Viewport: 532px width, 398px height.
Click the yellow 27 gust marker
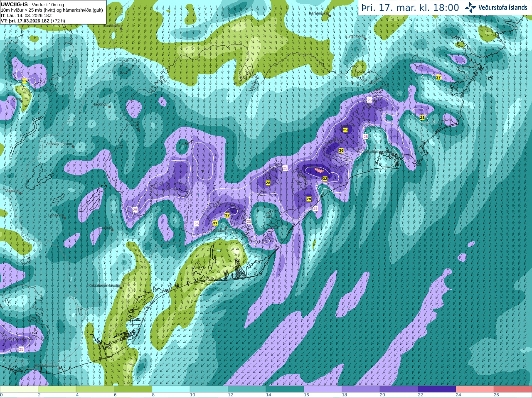(x=438, y=77)
